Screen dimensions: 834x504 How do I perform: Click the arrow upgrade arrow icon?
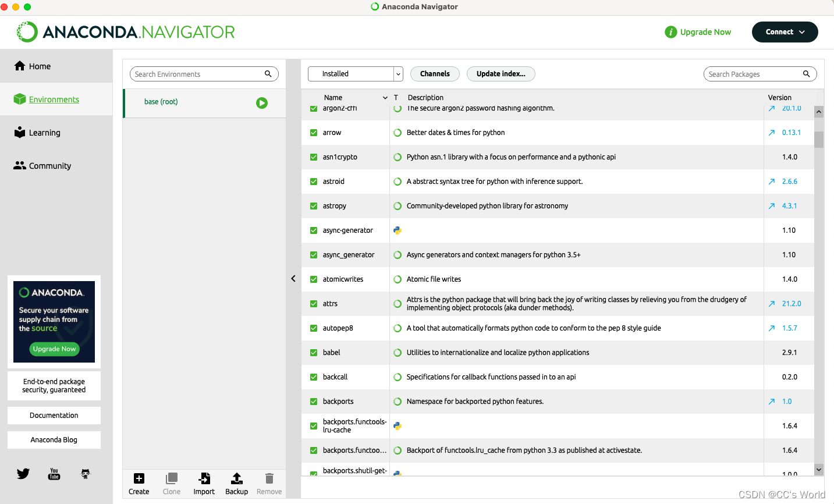(x=772, y=133)
